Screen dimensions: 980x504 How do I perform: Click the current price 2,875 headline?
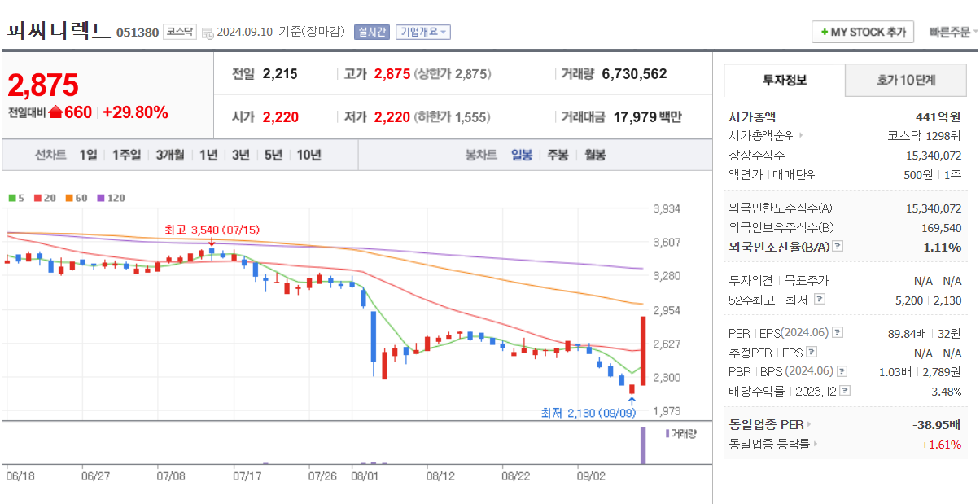[43, 85]
